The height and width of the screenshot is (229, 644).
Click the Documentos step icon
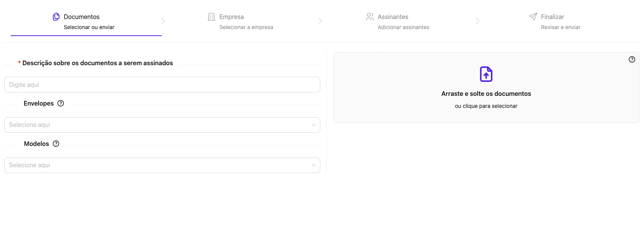56,17
